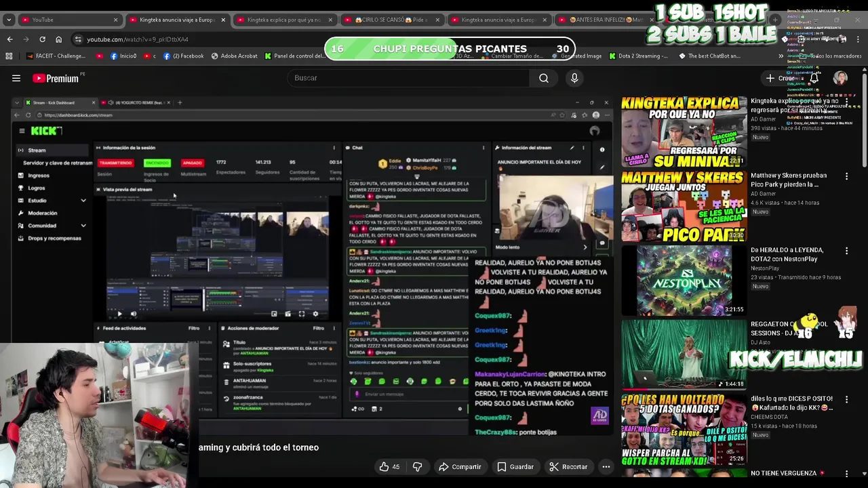
Task: Open NestonPlay Dota2 stream thumbnail
Action: (x=684, y=281)
